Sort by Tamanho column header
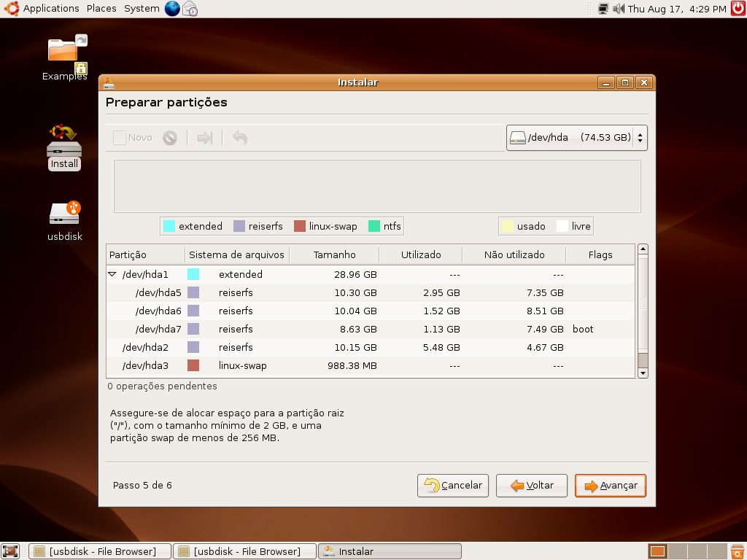Screen dimensions: 747x560 [x=334, y=254]
